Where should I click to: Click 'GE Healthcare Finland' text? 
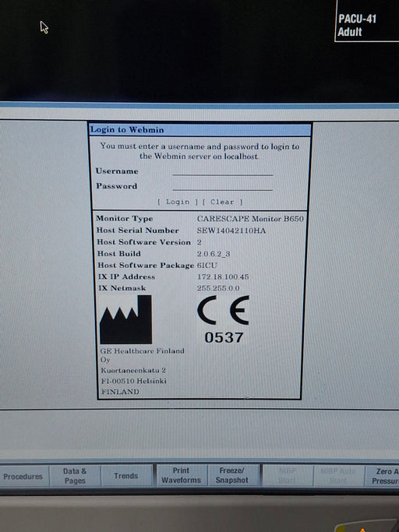[143, 351]
